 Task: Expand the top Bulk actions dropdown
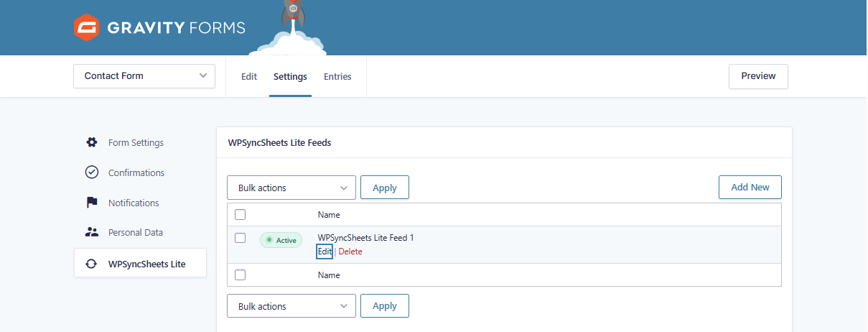291,188
